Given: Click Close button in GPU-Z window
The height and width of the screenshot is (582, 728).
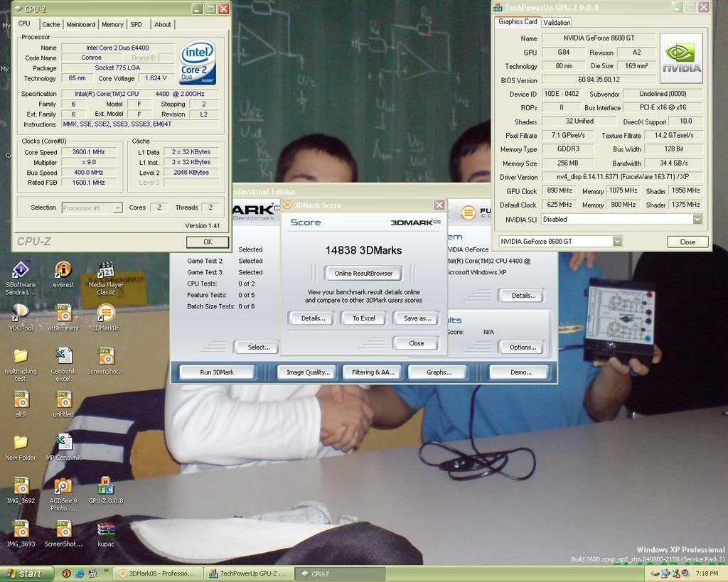Looking at the screenshot, I should coord(687,242).
